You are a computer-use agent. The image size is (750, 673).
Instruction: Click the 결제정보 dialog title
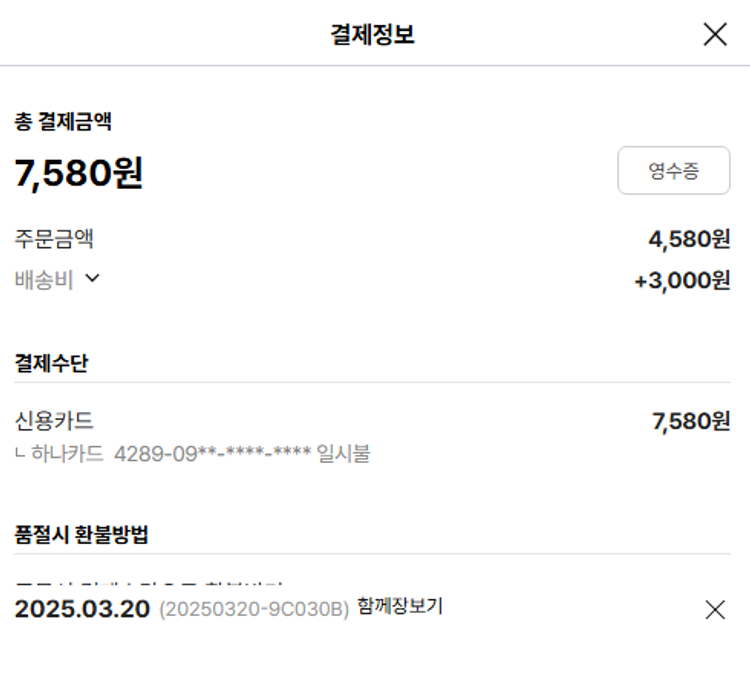point(372,35)
